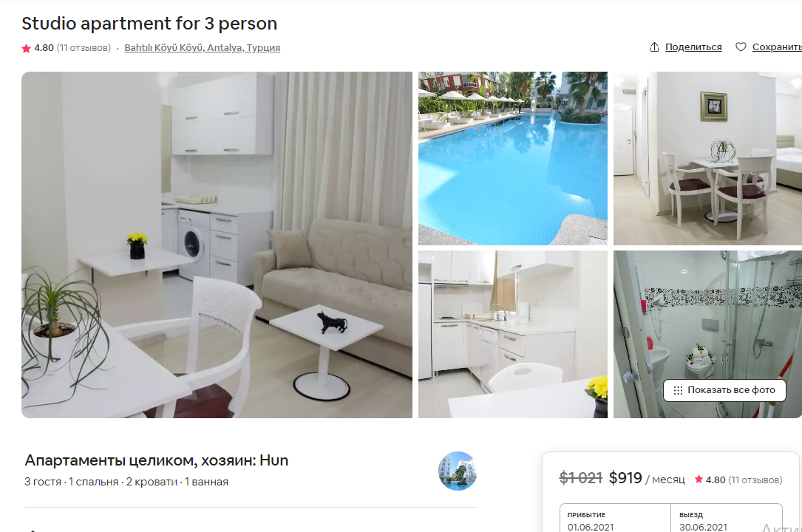802x532 pixels.
Task: Click the red rating star under title
Action: (26, 48)
